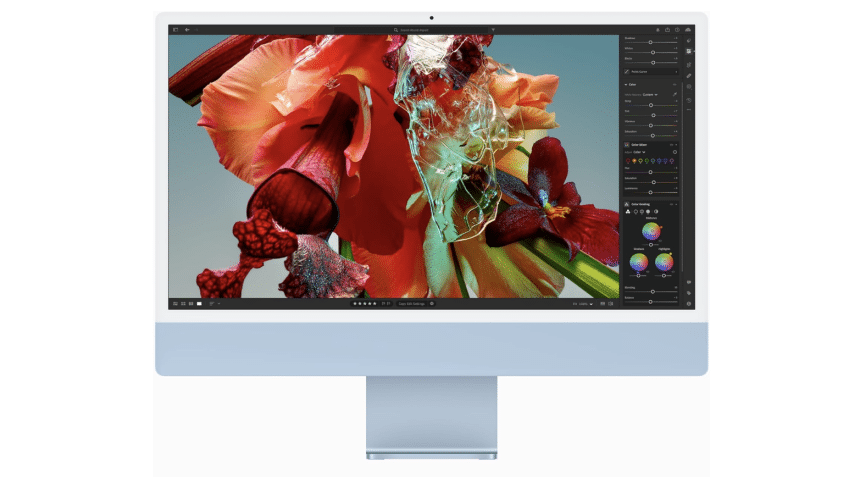The height and width of the screenshot is (477, 860).
Task: Open keywords tag icon at bottom right
Action: [x=689, y=293]
